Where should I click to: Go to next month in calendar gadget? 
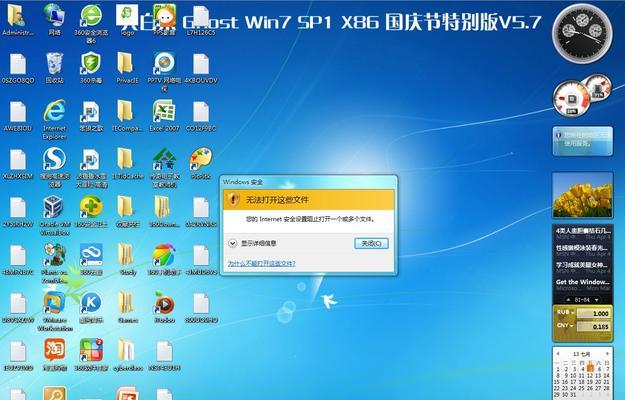[x=607, y=354]
